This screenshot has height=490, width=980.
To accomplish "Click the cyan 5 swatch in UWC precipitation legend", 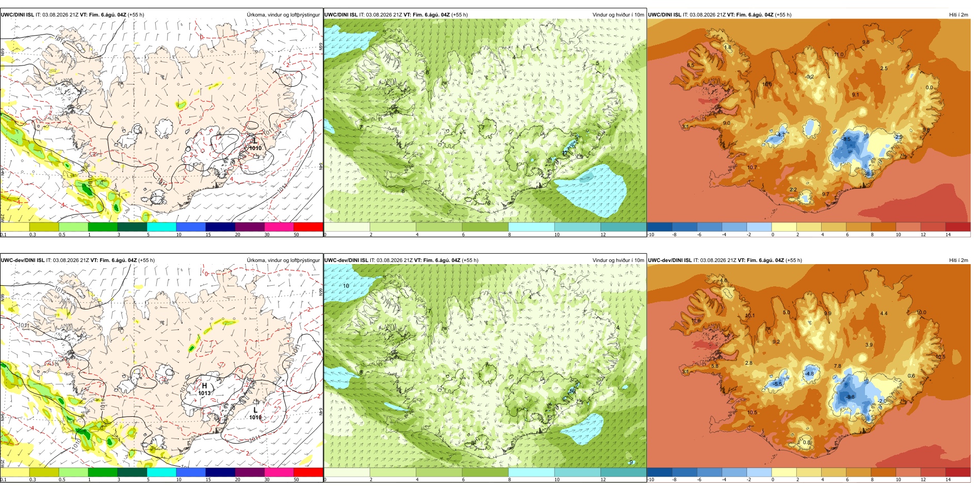I will (x=161, y=226).
